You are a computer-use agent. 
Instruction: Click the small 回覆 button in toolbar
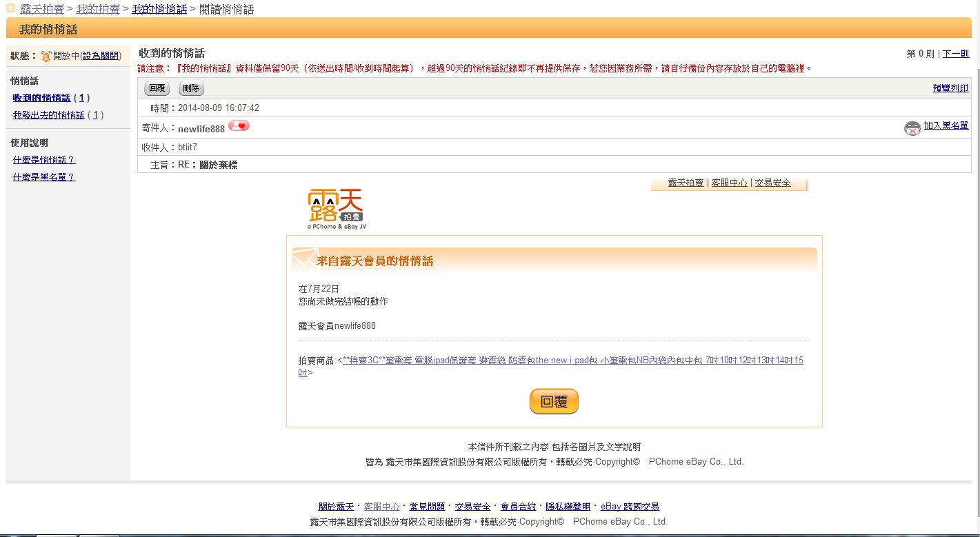pyautogui.click(x=157, y=88)
